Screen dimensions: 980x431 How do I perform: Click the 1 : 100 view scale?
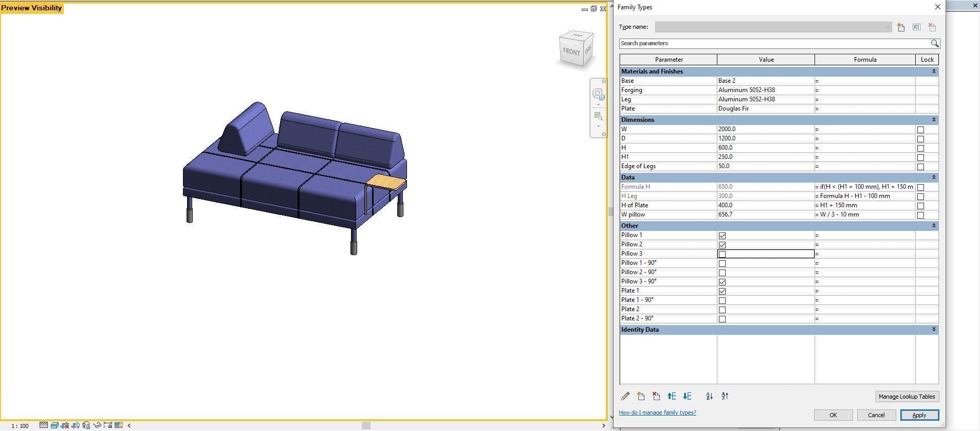click(x=20, y=426)
